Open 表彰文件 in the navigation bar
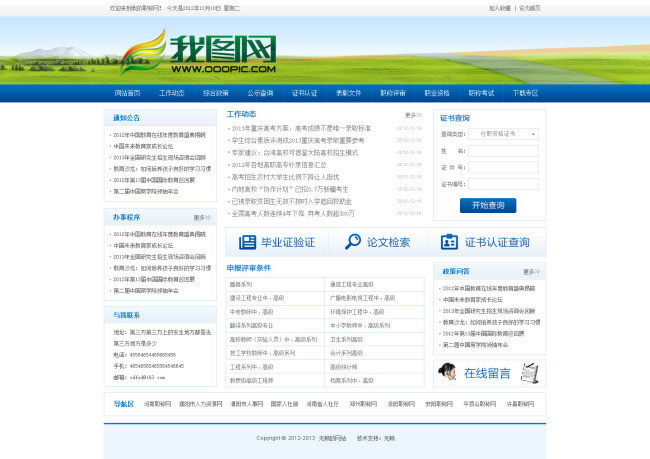The height and width of the screenshot is (459, 650). (349, 93)
